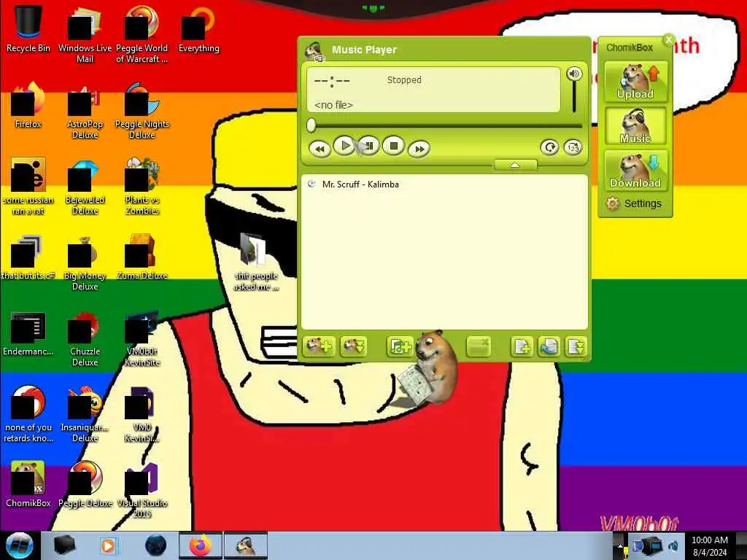Add music file with note plus button
This screenshot has height=560, width=747.
coord(400,346)
